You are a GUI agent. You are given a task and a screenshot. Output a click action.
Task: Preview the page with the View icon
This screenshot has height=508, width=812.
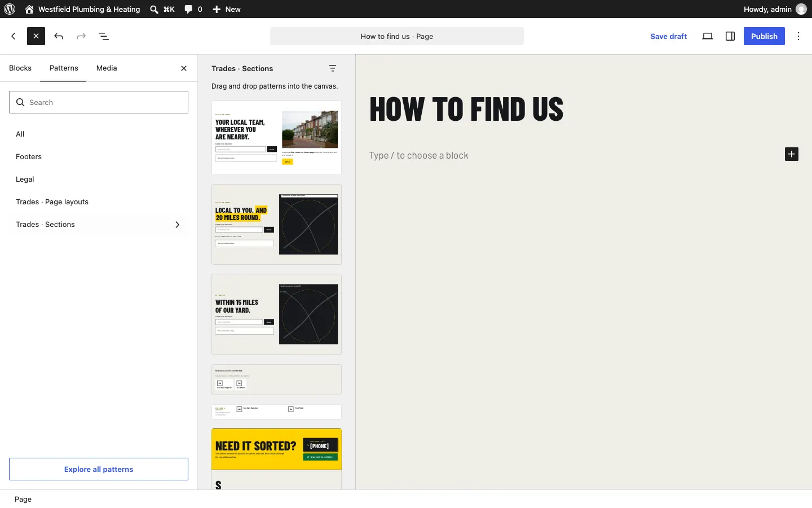point(708,36)
